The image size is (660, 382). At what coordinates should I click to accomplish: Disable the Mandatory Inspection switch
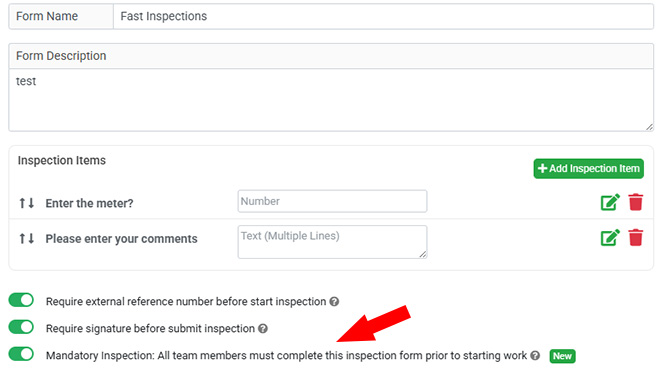[21, 354]
